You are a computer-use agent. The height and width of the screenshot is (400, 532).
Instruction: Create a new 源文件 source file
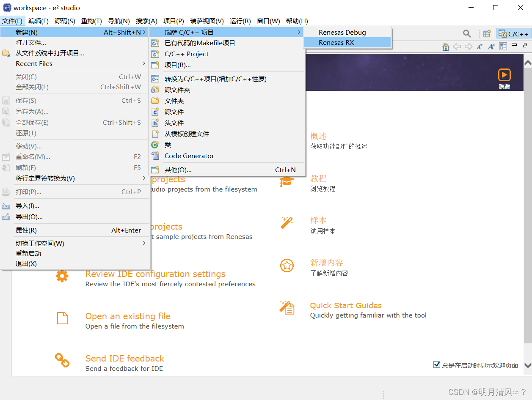(x=227, y=112)
